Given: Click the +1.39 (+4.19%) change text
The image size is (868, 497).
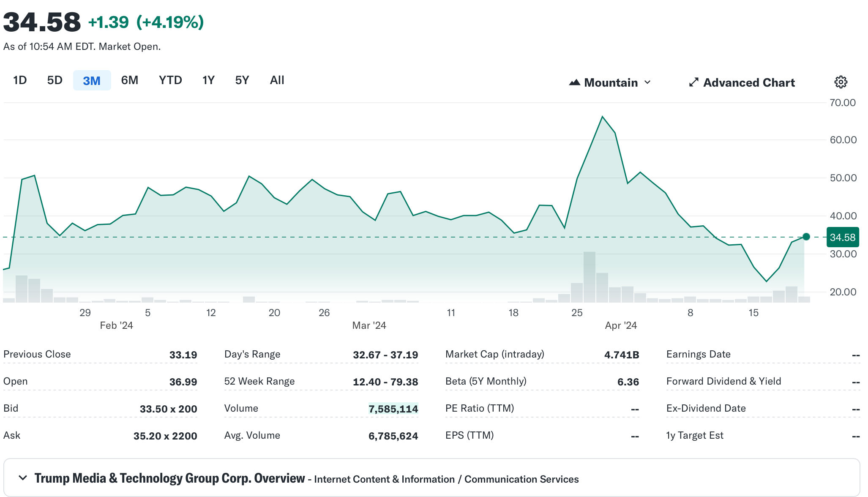Looking at the screenshot, I should 146,22.
